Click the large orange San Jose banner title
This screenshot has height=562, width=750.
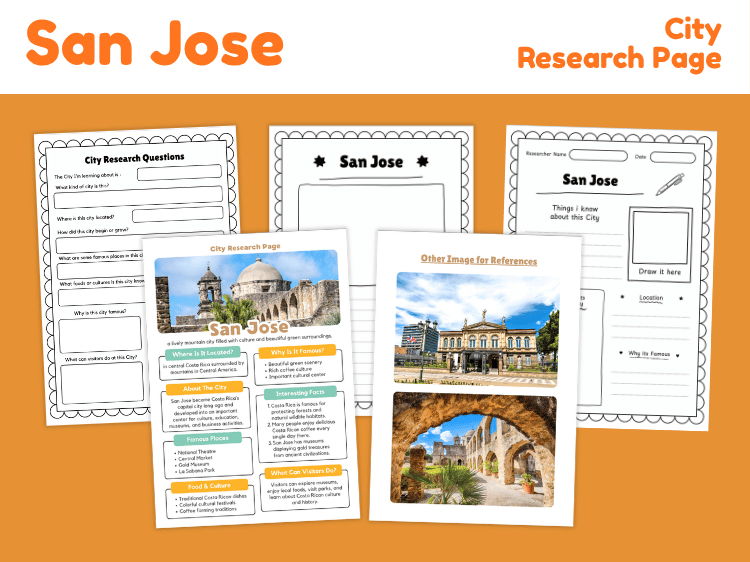[x=155, y=43]
